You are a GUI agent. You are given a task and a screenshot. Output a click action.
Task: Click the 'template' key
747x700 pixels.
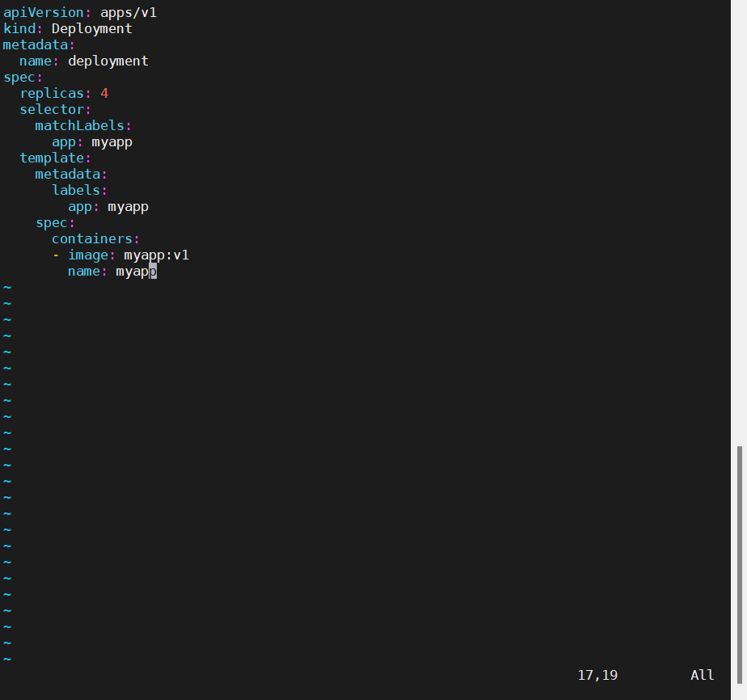coord(52,158)
